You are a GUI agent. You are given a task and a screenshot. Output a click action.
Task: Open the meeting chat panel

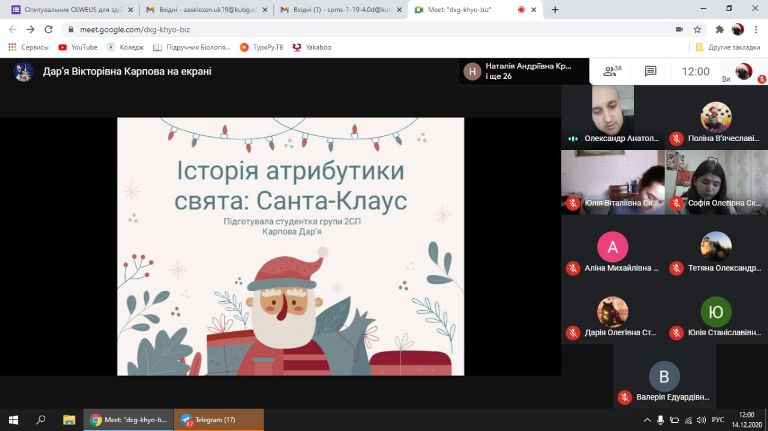650,71
